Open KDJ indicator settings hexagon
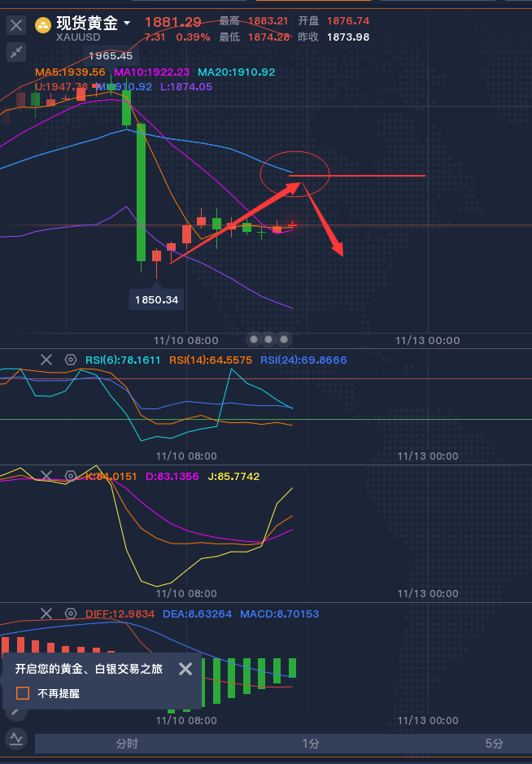This screenshot has width=532, height=764. 71,476
